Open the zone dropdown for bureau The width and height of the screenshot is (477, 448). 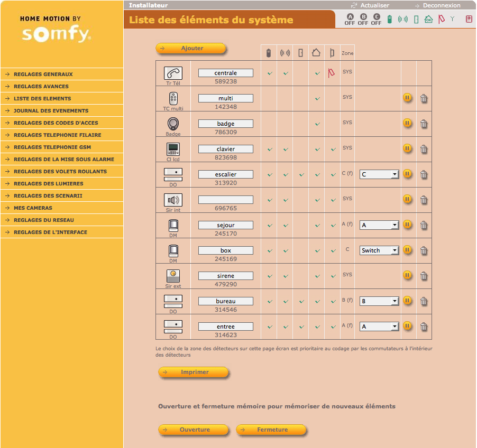pos(379,301)
